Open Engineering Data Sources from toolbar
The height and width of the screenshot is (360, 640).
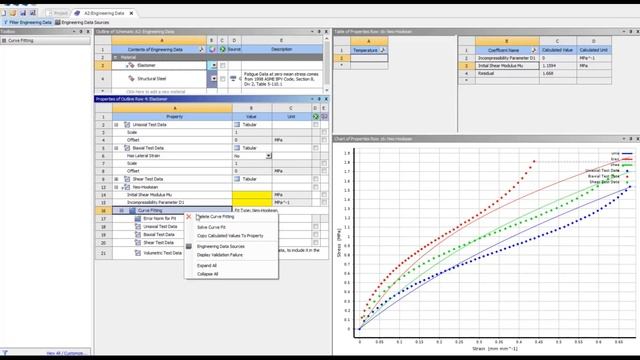pos(82,22)
